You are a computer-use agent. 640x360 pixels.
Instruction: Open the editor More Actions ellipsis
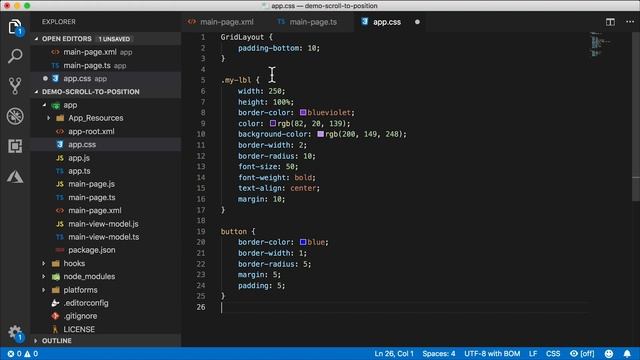pyautogui.click(x=630, y=22)
